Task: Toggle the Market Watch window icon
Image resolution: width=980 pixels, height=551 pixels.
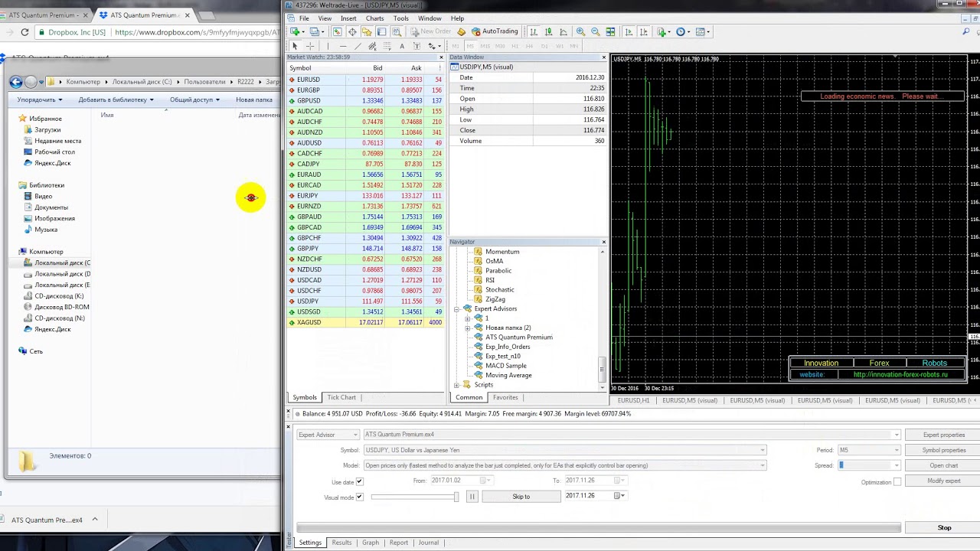Action: click(x=337, y=31)
